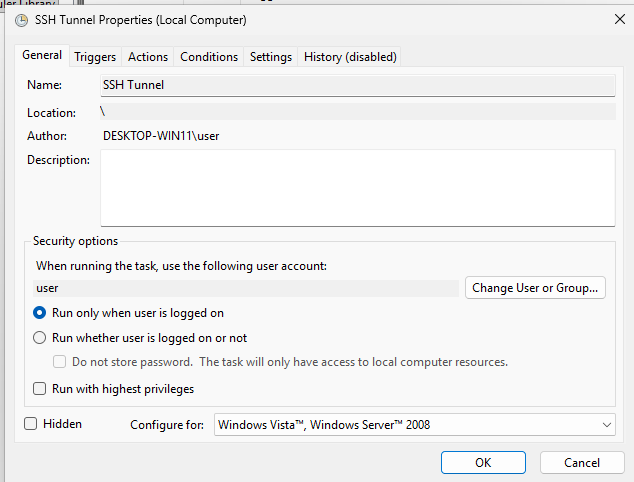Go to the Conditions tab

(209, 57)
